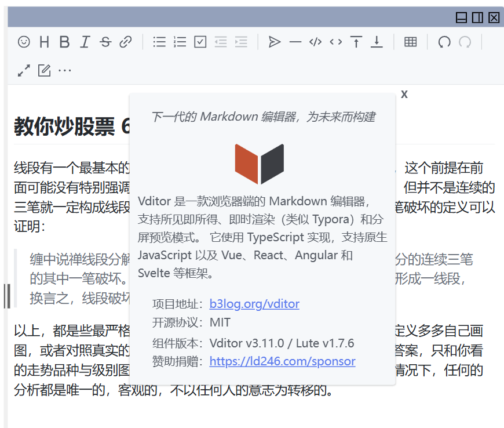
Task: Toggle task list formatting
Action: point(200,42)
